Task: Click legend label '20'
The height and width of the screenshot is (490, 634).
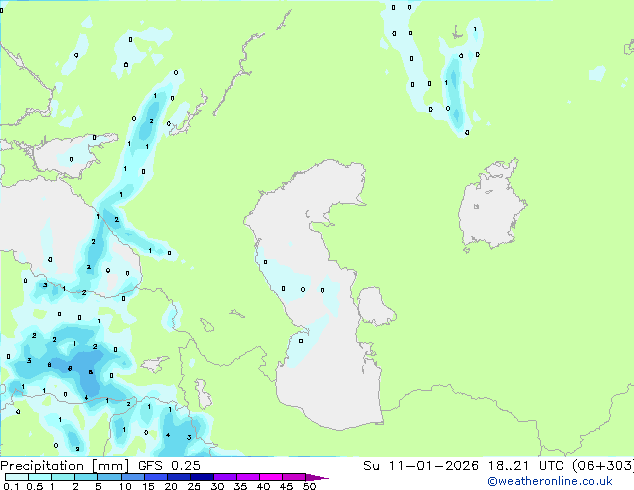Action: point(171,486)
